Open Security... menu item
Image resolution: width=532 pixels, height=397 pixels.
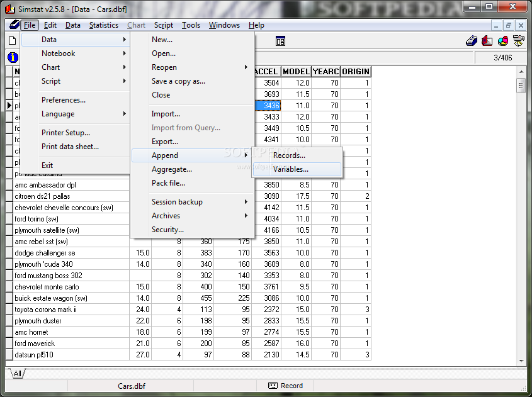(193, 230)
